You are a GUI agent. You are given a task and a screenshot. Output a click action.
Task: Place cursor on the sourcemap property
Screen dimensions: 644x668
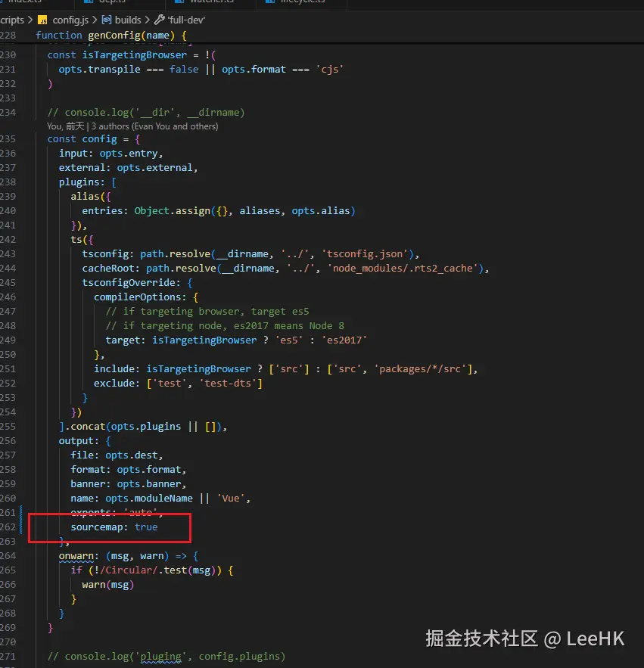tap(99, 527)
